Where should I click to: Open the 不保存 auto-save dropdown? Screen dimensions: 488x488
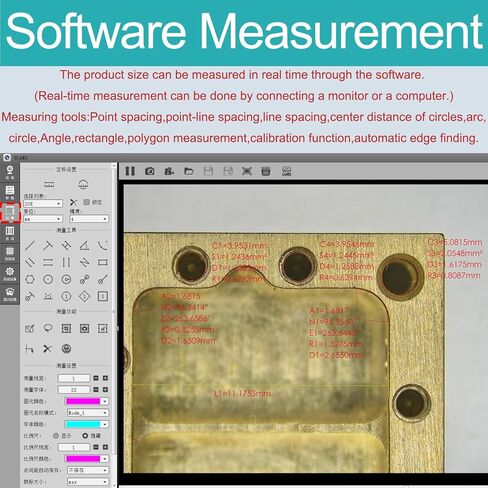88,470
